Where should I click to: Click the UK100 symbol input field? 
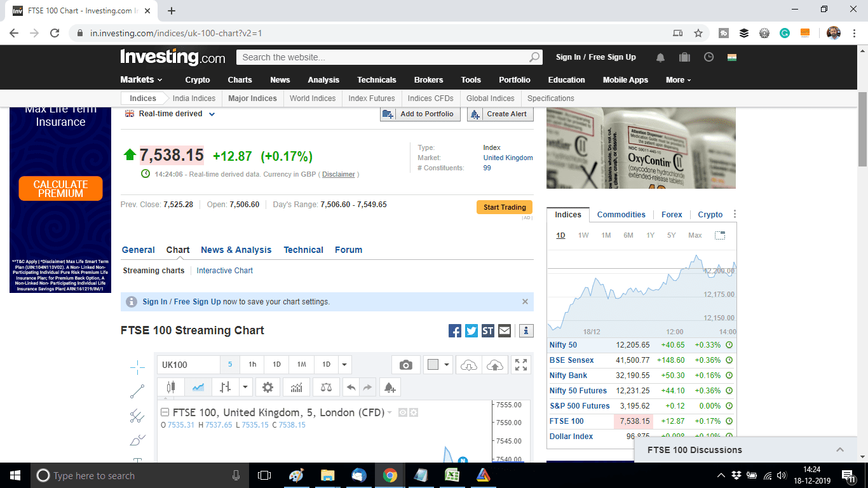point(189,365)
